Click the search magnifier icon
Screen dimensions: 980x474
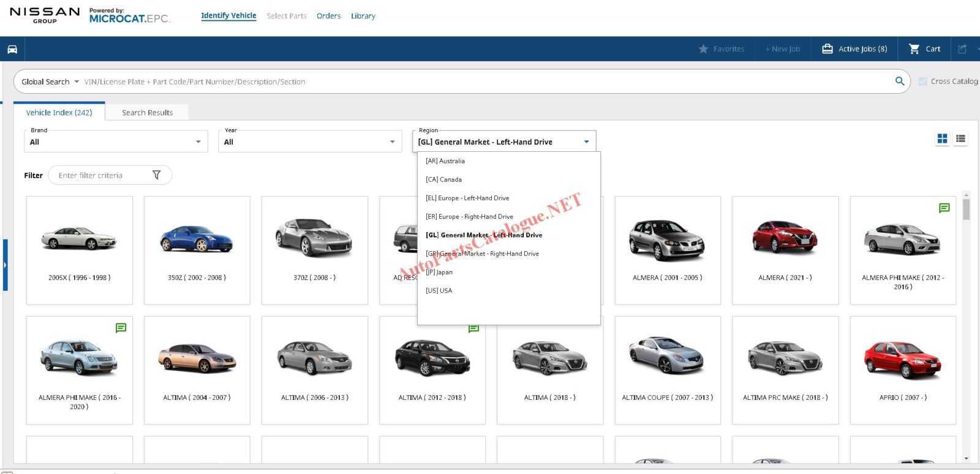click(900, 81)
